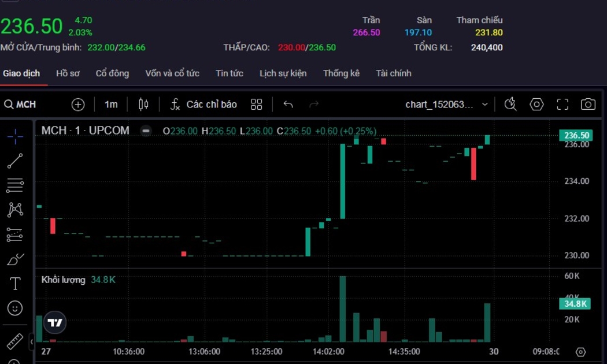Open the Các chỉ báo indicators button
The width and height of the screenshot is (607, 364).
203,105
